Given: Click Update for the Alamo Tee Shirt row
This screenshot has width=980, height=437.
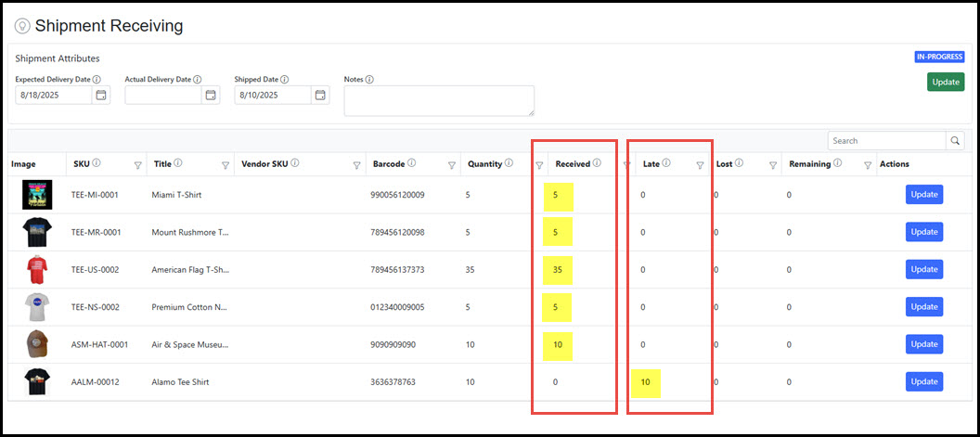Looking at the screenshot, I should (923, 381).
